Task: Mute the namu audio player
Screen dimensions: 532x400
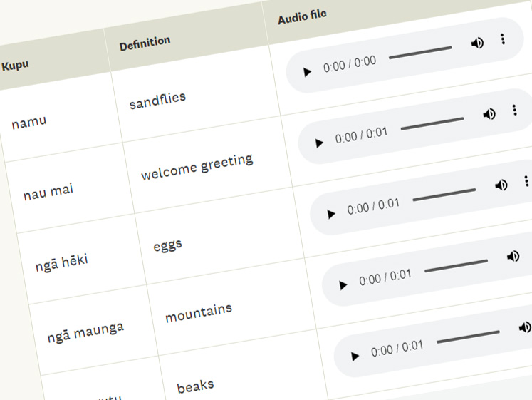Action: click(x=477, y=43)
